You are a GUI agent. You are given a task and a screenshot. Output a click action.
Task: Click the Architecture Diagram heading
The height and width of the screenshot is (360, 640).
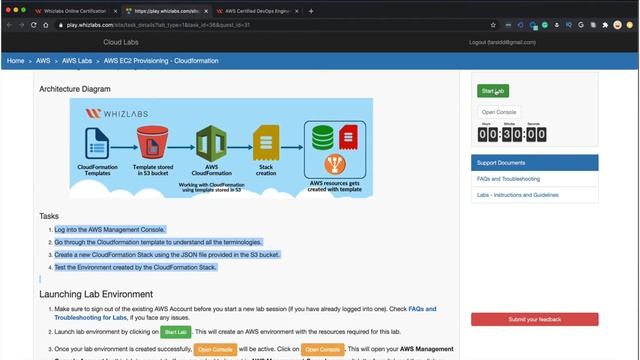[75, 89]
